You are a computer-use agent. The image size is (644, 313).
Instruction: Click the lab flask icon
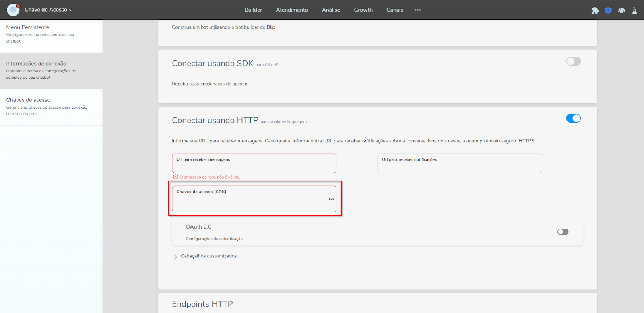pyautogui.click(x=634, y=10)
